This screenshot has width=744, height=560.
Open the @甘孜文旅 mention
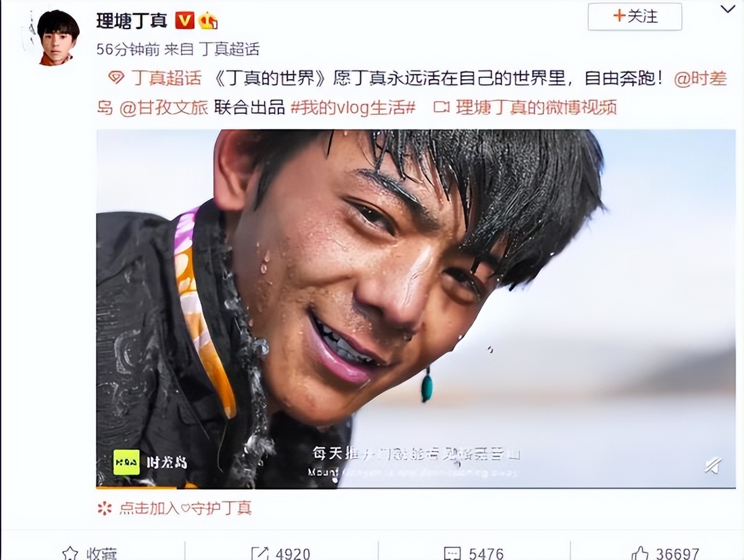164,107
